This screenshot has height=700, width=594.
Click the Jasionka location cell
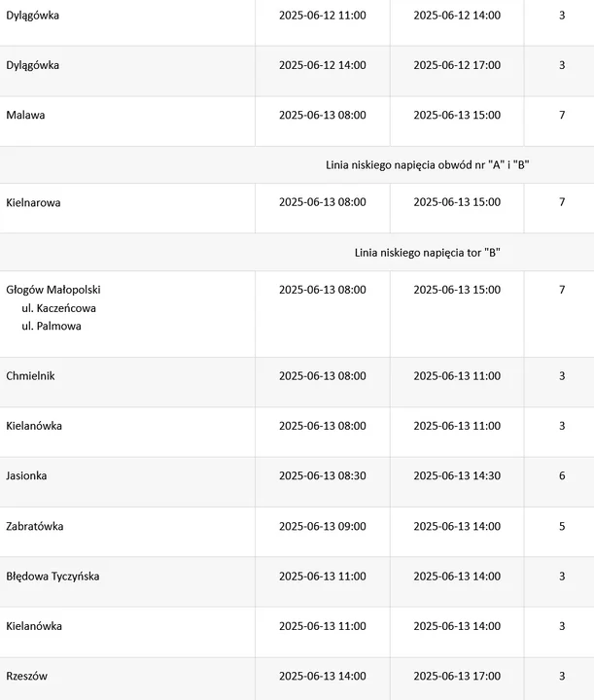tap(26, 475)
